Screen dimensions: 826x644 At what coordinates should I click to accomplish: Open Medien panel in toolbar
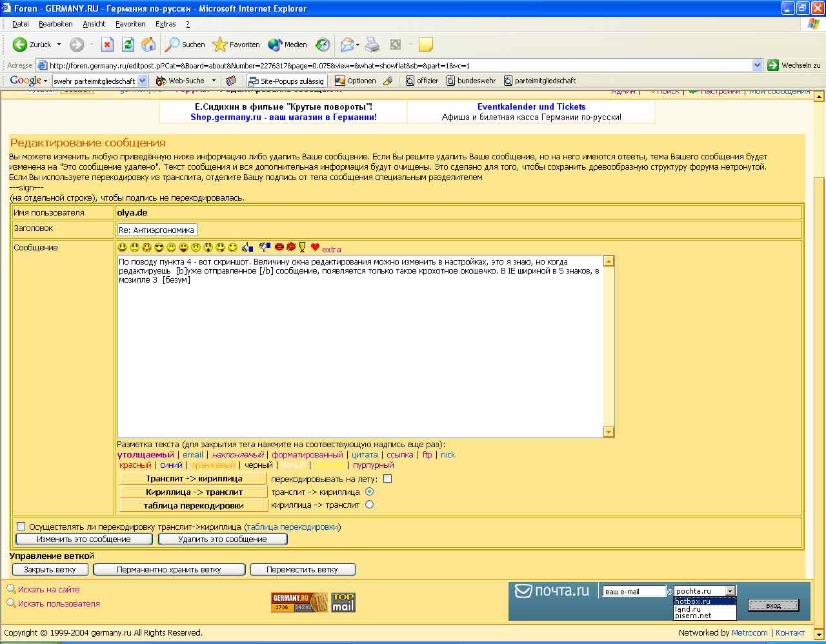(x=288, y=45)
